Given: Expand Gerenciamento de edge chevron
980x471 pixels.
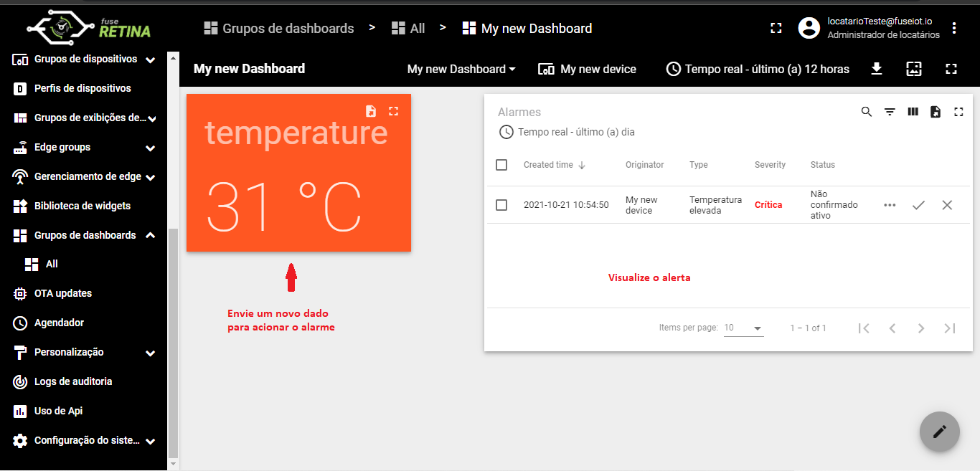Looking at the screenshot, I should 150,177.
